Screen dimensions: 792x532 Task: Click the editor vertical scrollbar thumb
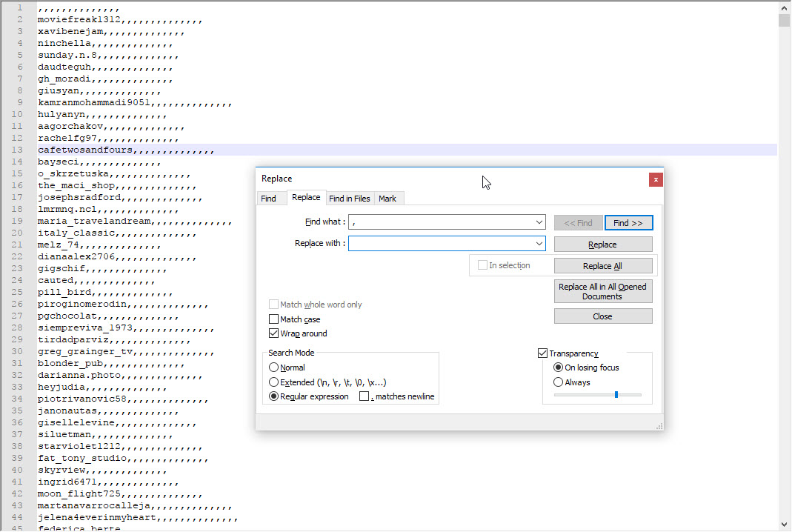pyautogui.click(x=785, y=20)
